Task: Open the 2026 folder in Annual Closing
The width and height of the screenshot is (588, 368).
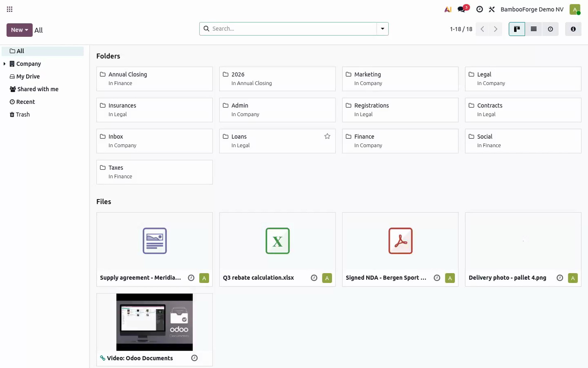Action: pos(277,79)
